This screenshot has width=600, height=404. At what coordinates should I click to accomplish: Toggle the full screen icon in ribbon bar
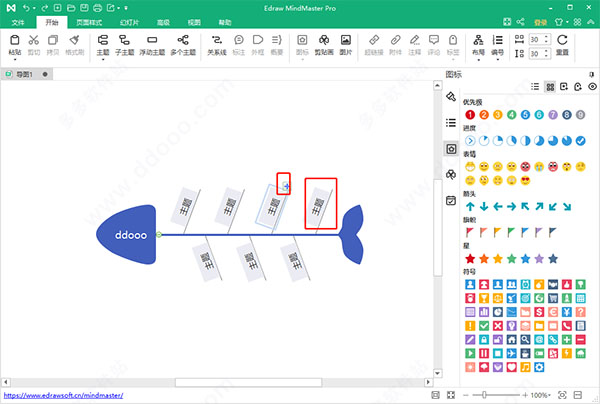(x=507, y=22)
